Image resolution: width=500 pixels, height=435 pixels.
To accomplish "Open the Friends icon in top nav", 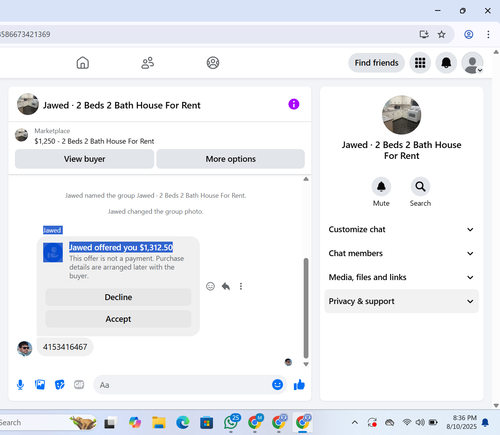I will tap(148, 63).
